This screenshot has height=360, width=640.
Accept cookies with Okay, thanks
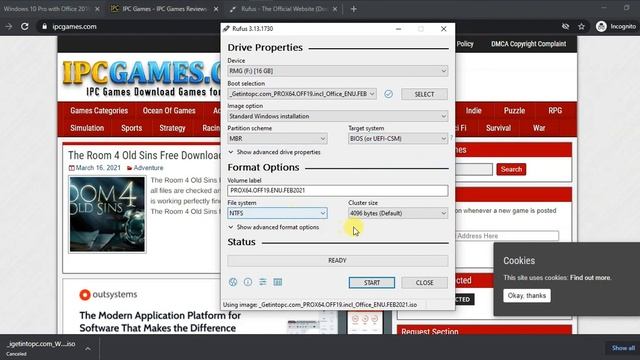pos(527,296)
